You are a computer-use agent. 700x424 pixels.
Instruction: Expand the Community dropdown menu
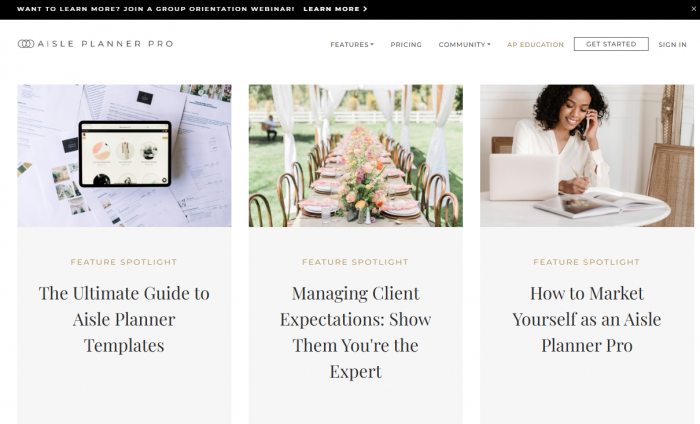click(x=464, y=45)
